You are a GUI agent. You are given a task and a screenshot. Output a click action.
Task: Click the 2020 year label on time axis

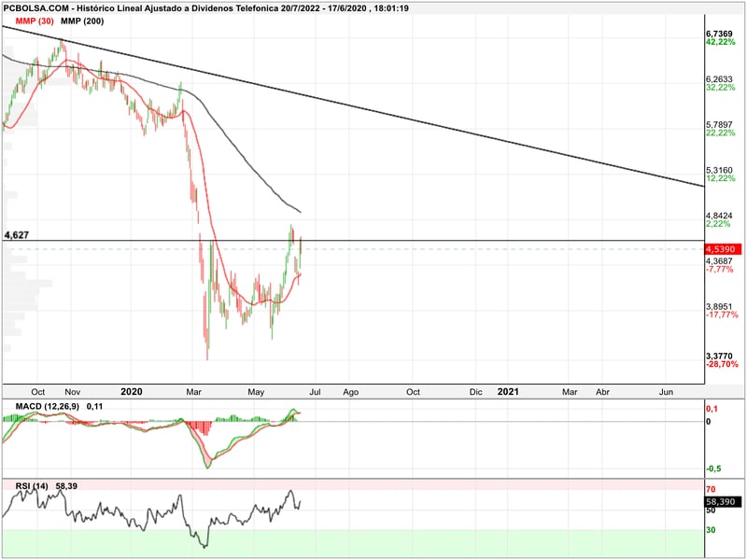(132, 391)
